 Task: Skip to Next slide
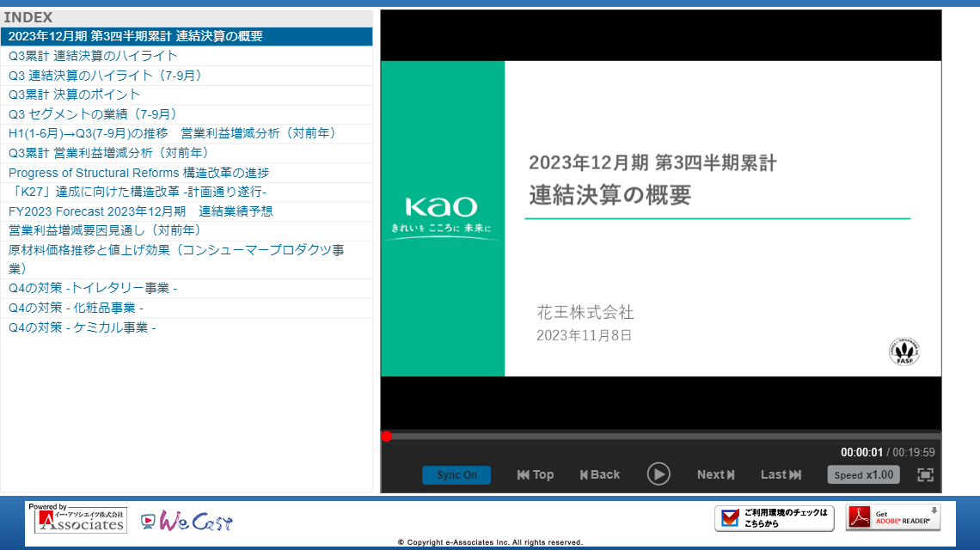point(715,474)
